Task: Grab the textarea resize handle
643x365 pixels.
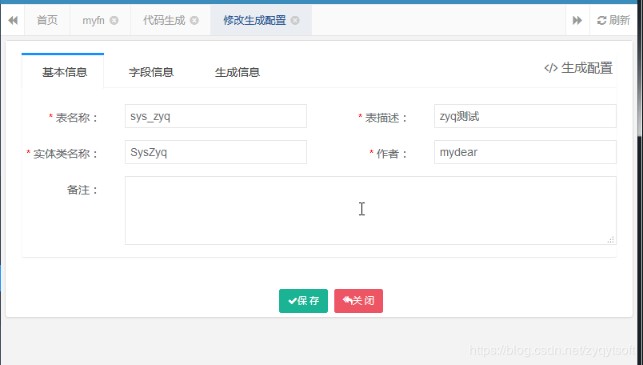Action: pyautogui.click(x=611, y=240)
